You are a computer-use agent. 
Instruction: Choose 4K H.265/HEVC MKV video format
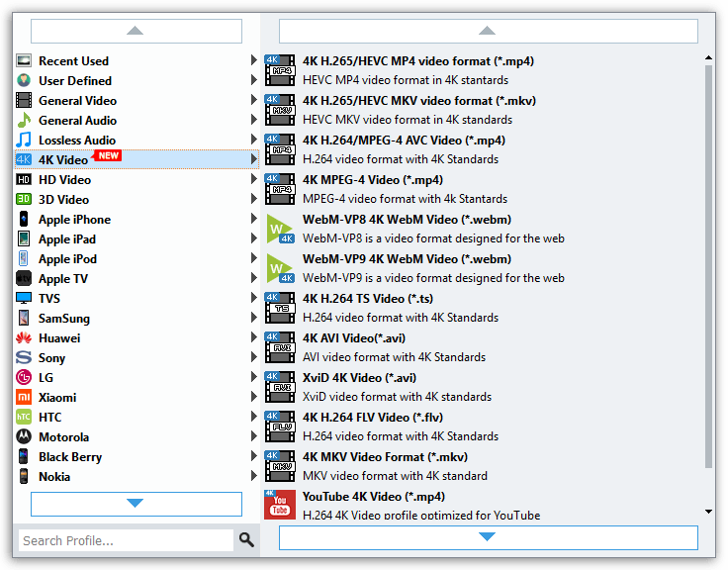pyautogui.click(x=483, y=110)
